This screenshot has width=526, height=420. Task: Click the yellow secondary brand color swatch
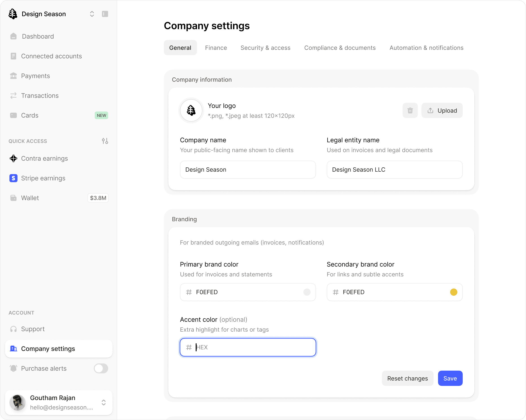pos(453,292)
